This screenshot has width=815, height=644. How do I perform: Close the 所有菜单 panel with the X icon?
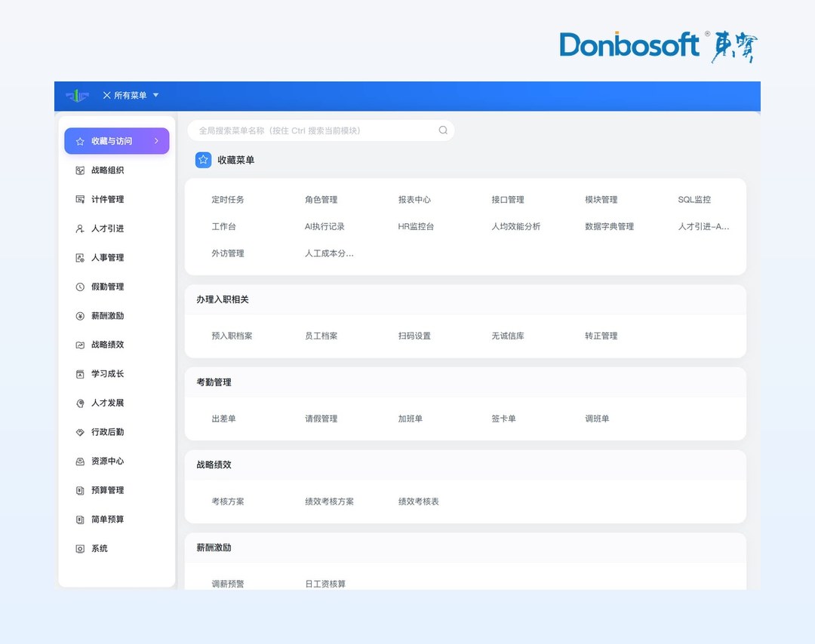pyautogui.click(x=106, y=96)
